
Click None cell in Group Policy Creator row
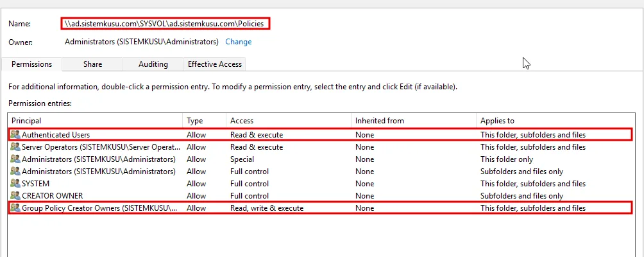pos(365,208)
